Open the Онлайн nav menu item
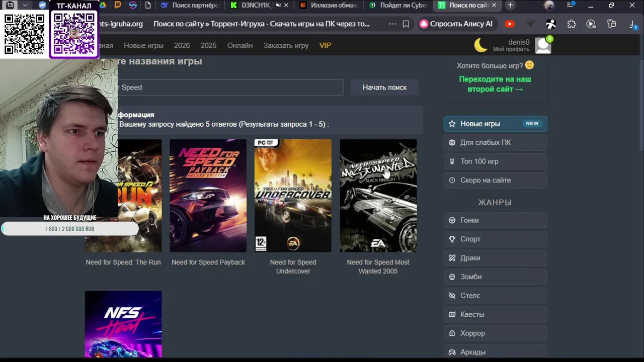The width and height of the screenshot is (644, 362). 240,45
